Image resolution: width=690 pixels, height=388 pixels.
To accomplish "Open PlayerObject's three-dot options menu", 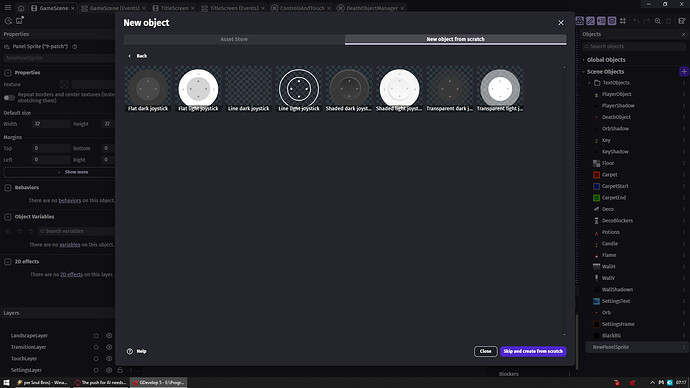I will pos(683,94).
